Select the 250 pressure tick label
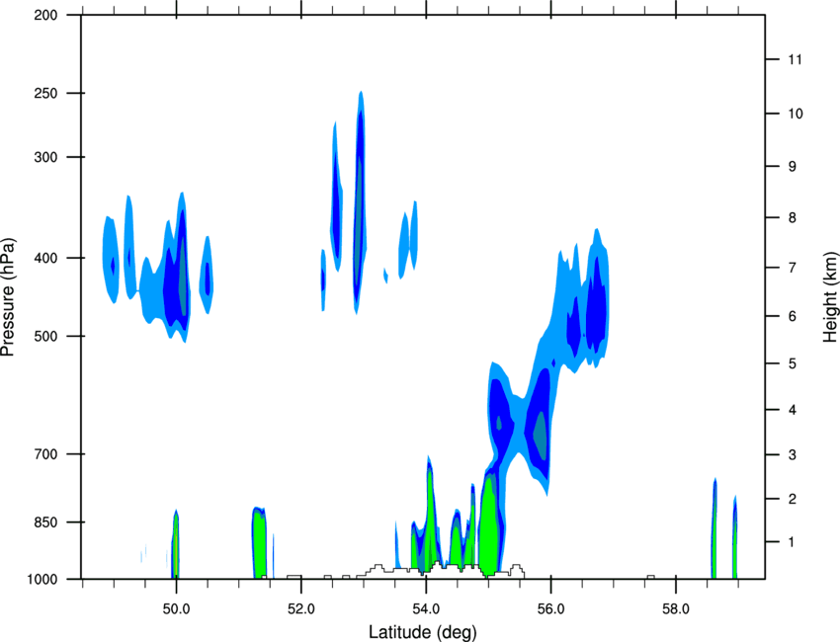840x642 pixels. pyautogui.click(x=45, y=93)
